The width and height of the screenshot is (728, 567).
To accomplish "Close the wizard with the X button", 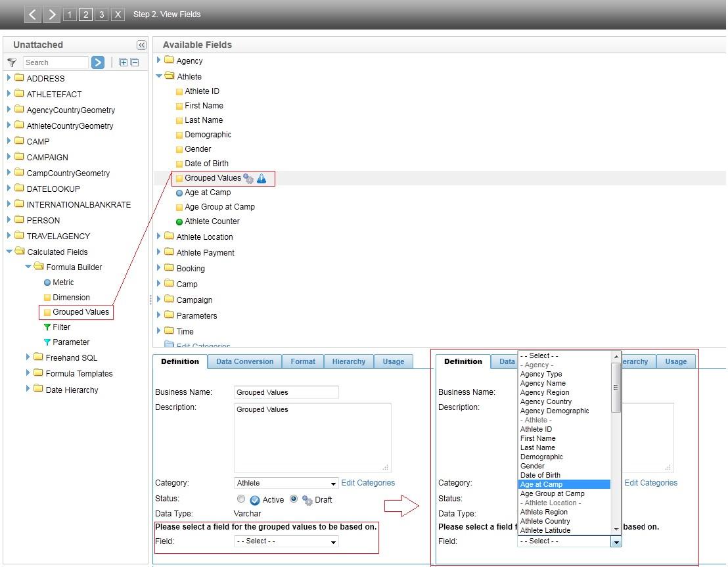I will tap(118, 14).
